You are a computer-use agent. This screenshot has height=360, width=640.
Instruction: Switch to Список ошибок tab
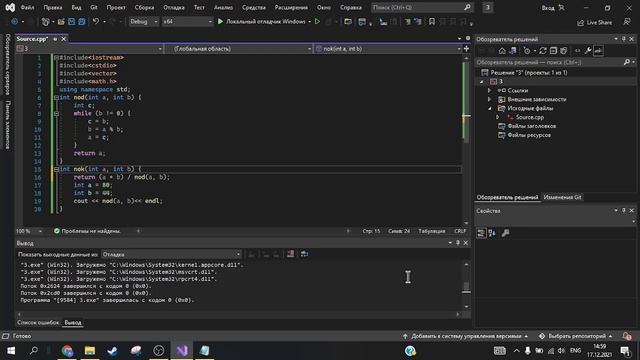38,322
